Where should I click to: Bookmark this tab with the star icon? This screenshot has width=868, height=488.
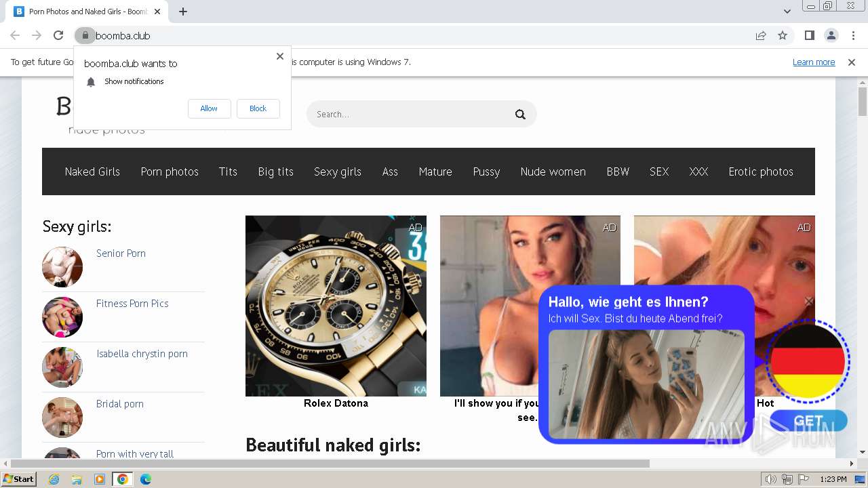click(783, 35)
